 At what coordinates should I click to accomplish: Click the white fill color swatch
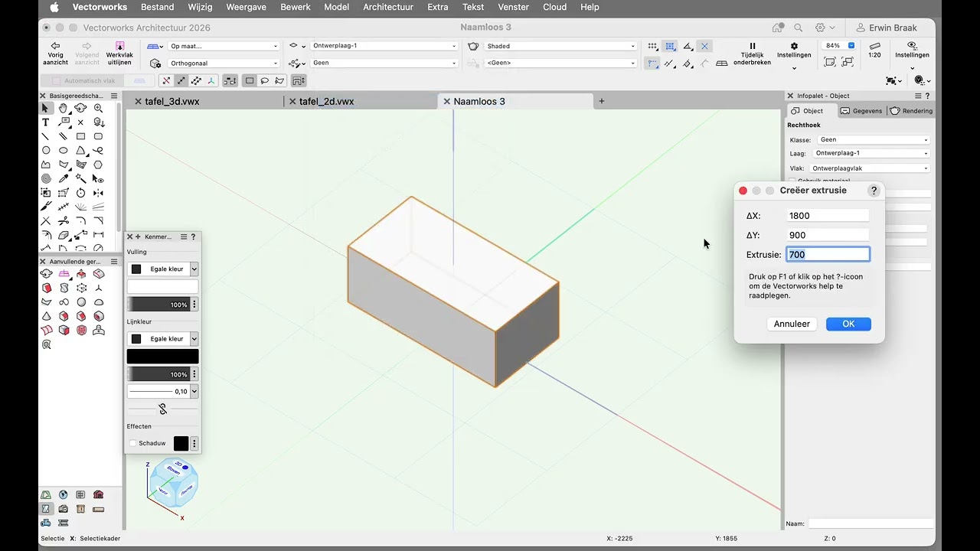162,286
